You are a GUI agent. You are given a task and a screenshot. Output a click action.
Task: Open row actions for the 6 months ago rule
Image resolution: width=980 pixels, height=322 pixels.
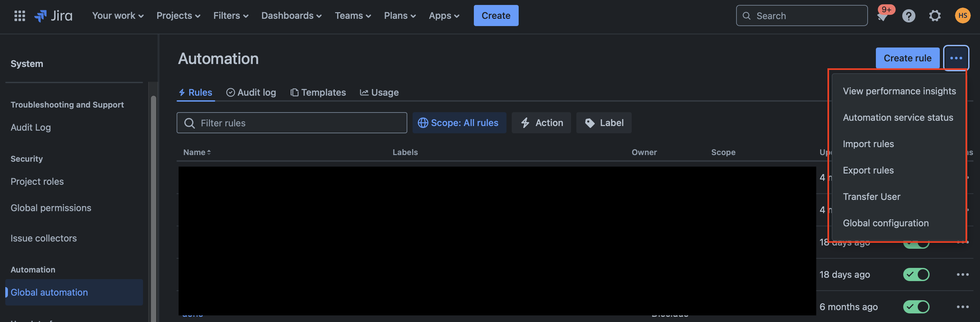click(963, 307)
